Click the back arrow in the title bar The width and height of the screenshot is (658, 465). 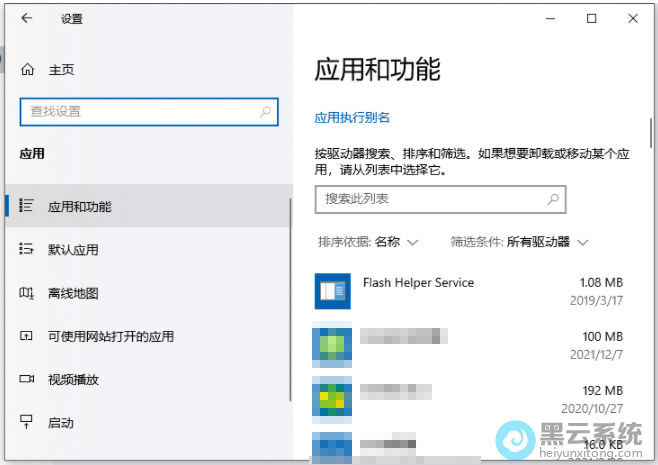[26, 18]
